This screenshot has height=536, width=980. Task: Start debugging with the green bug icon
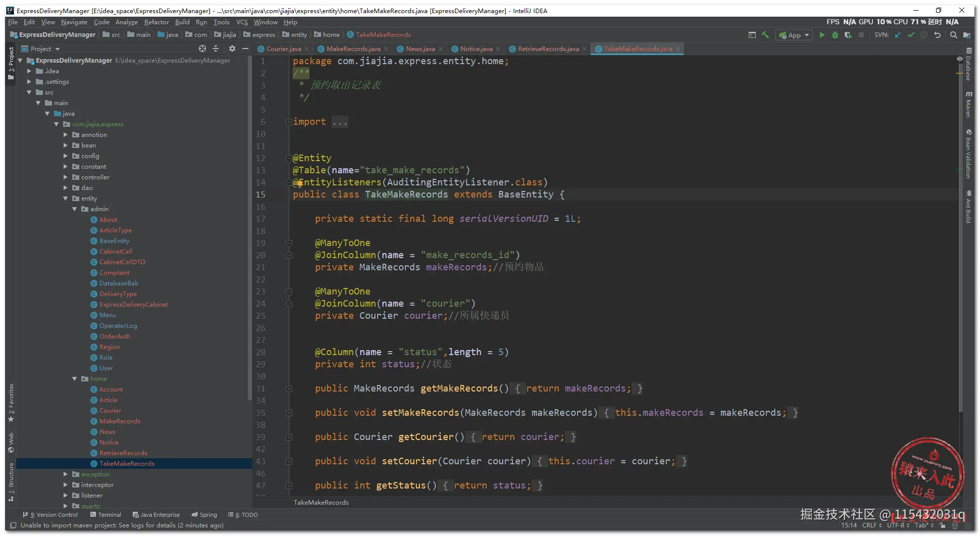click(835, 35)
